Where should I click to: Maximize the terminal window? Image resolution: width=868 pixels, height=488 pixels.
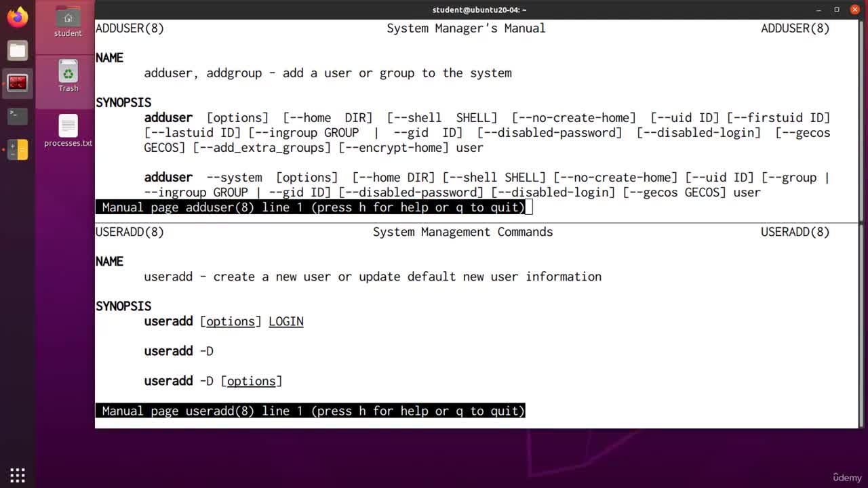click(x=836, y=9)
